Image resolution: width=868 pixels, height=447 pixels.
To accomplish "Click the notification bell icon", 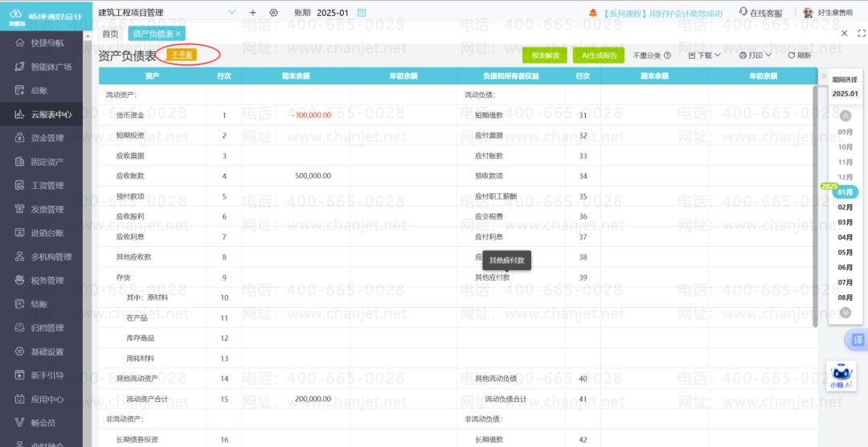I will click(x=593, y=13).
